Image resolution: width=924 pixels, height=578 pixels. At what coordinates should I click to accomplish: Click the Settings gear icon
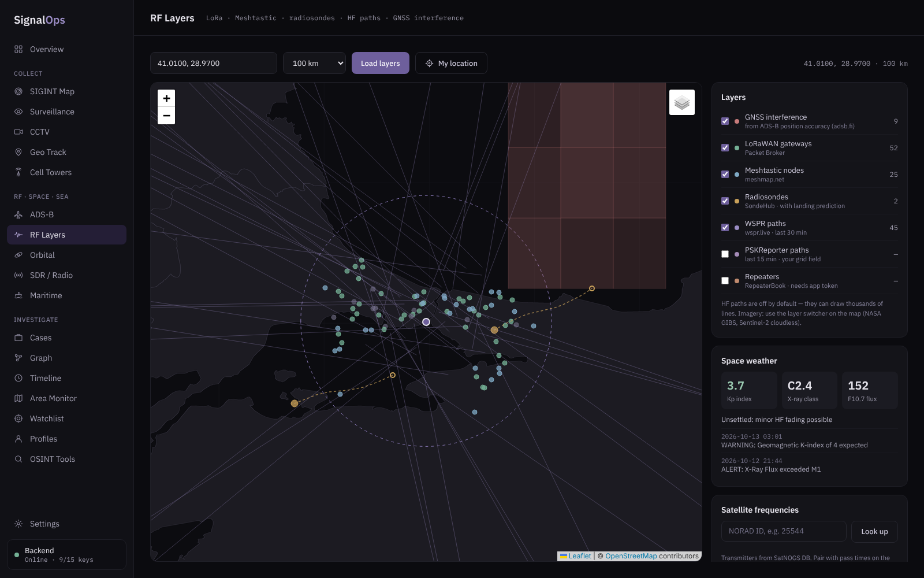click(18, 524)
